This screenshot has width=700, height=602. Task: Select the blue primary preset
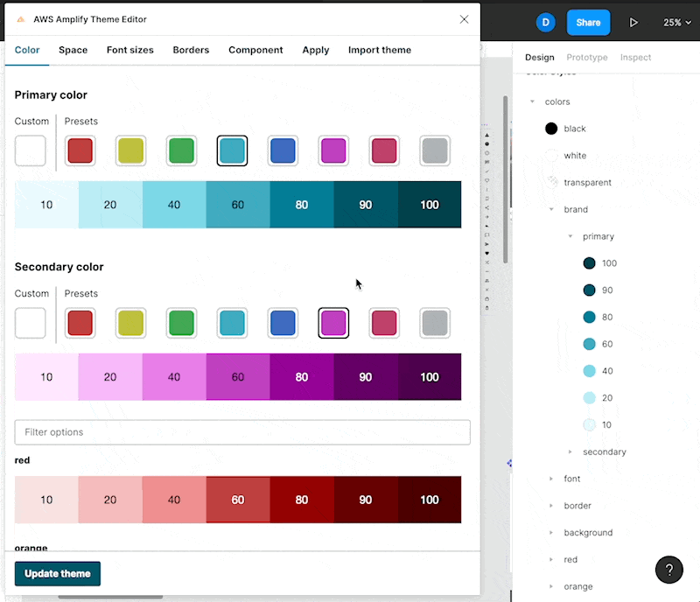[x=283, y=150]
